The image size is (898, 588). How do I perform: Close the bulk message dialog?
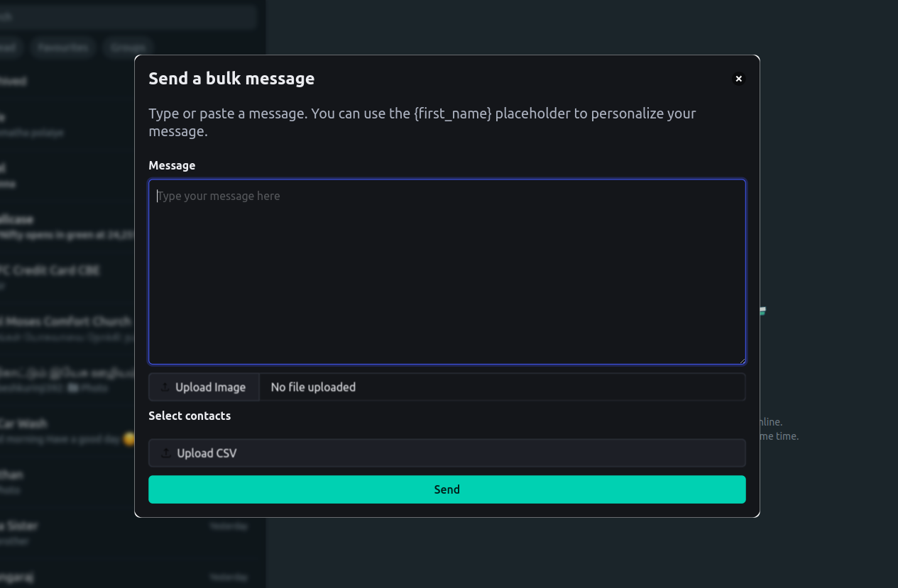(738, 79)
